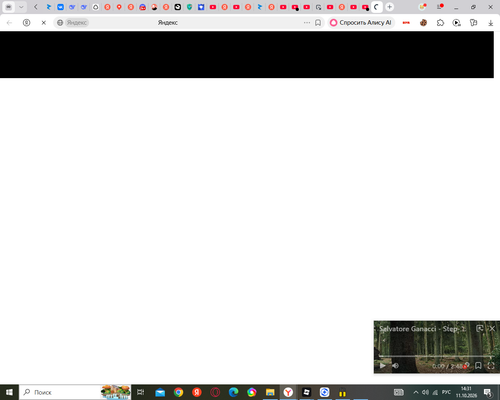Switch to the red map pin icon tab
The image size is (500, 400).
[x=119, y=7]
